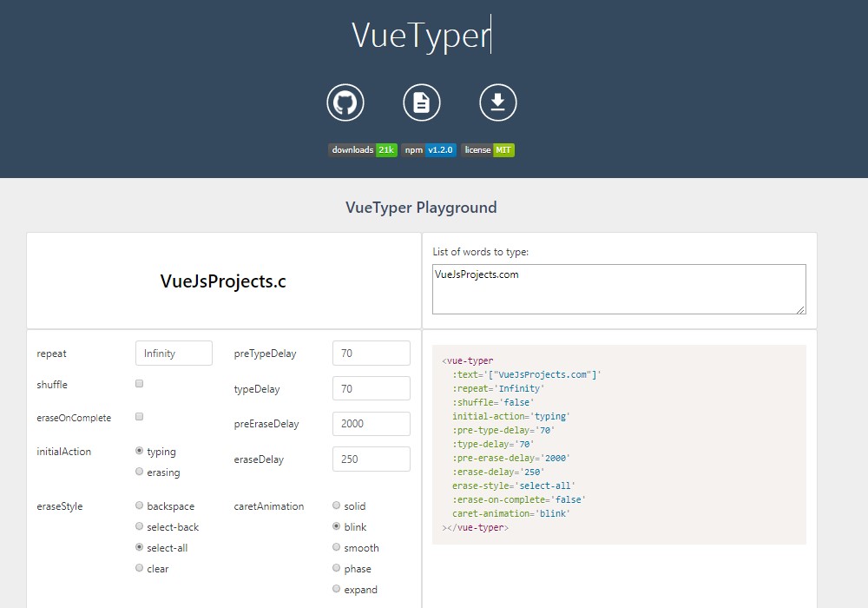
Task: Click the :shuffle='false' code line
Action: [x=493, y=402]
